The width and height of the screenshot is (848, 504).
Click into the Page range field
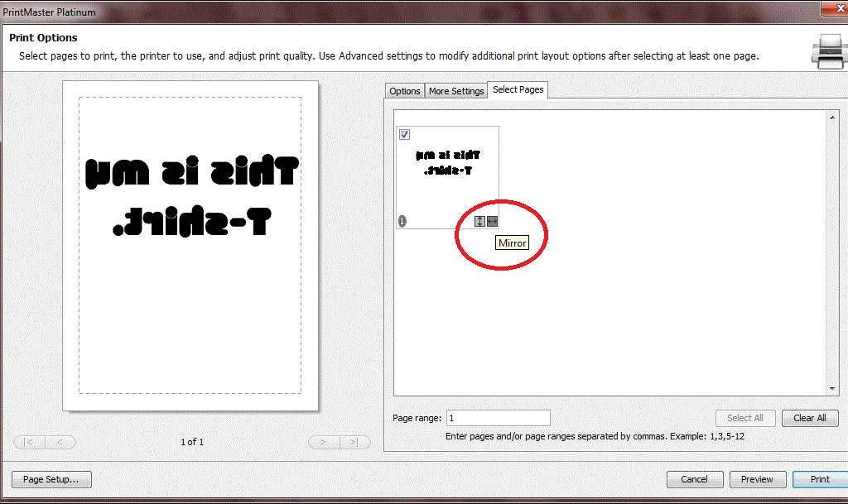[498, 418]
